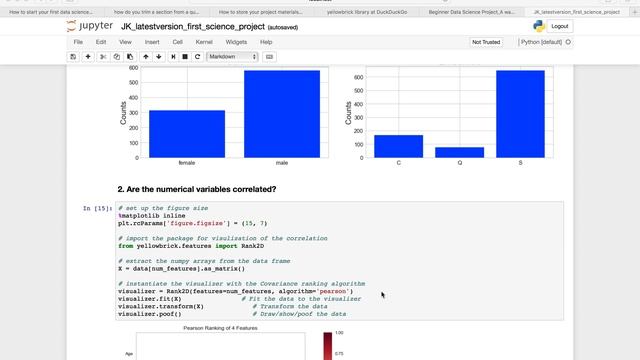Image resolution: width=640 pixels, height=360 pixels.
Task: Copy selected cells using the copy icon
Action: (117, 57)
